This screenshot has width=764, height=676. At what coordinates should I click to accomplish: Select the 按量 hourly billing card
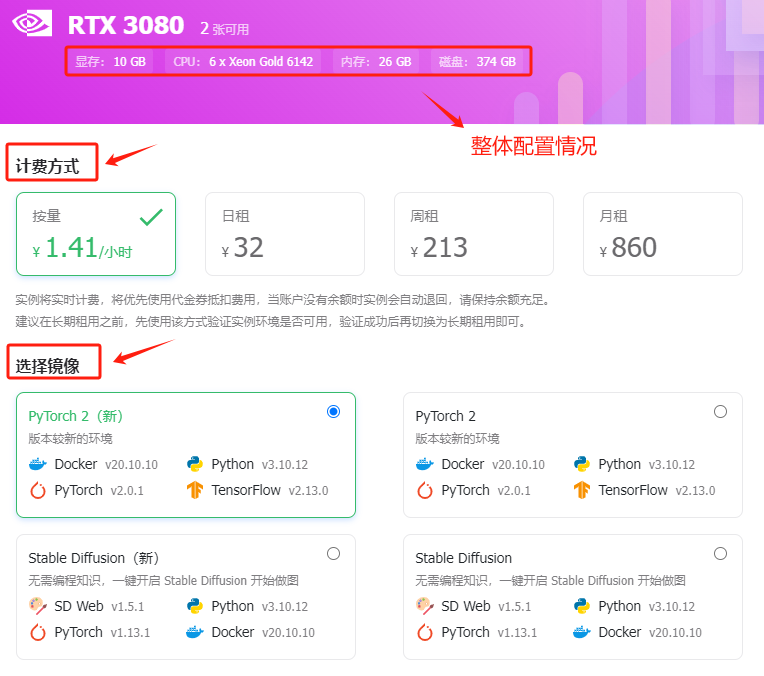(96, 234)
